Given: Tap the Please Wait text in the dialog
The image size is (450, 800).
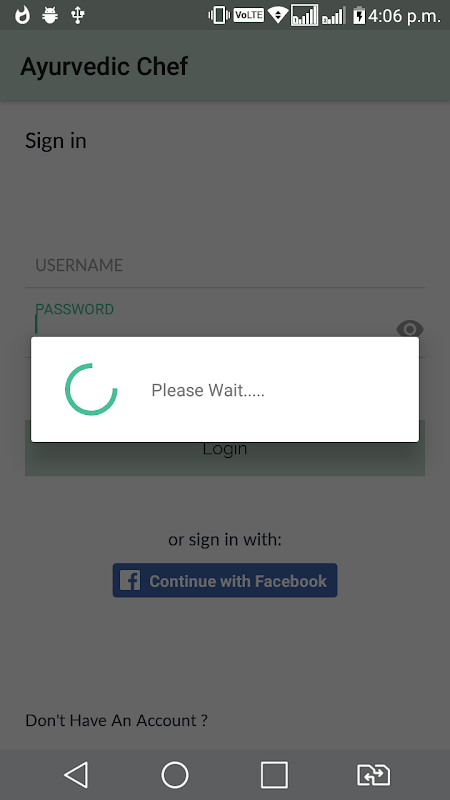Looking at the screenshot, I should coord(208,390).
